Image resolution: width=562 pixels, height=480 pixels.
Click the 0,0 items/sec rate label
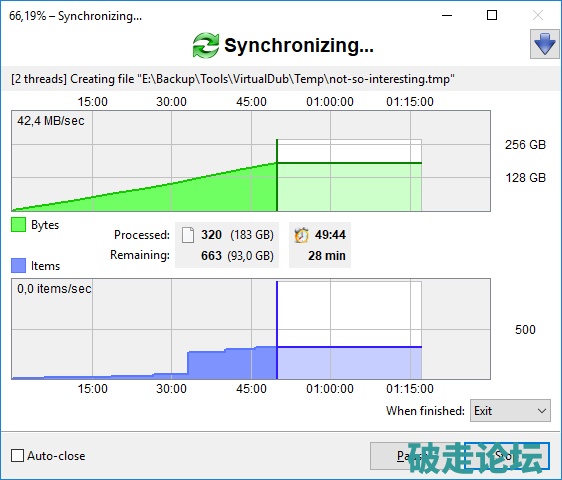pyautogui.click(x=54, y=289)
